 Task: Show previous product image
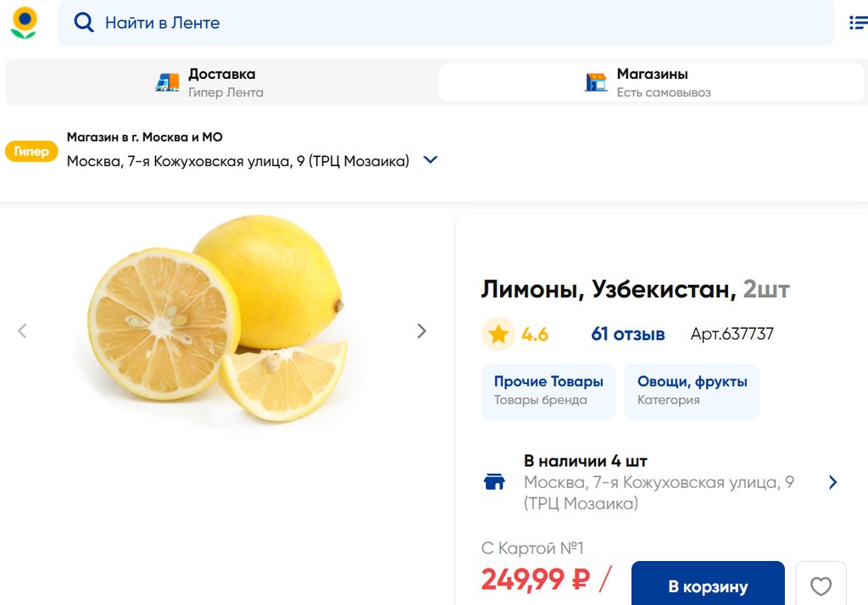[x=23, y=331]
